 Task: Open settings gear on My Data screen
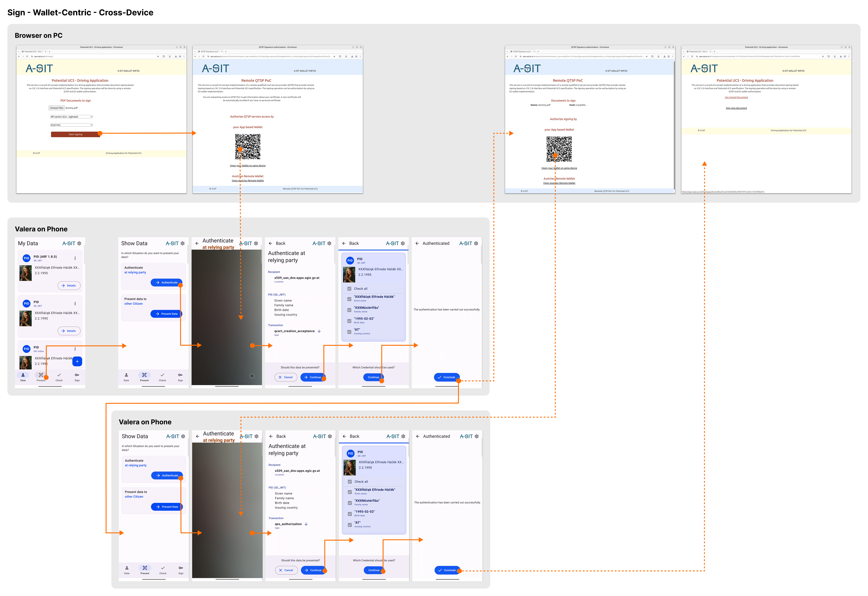tap(79, 243)
